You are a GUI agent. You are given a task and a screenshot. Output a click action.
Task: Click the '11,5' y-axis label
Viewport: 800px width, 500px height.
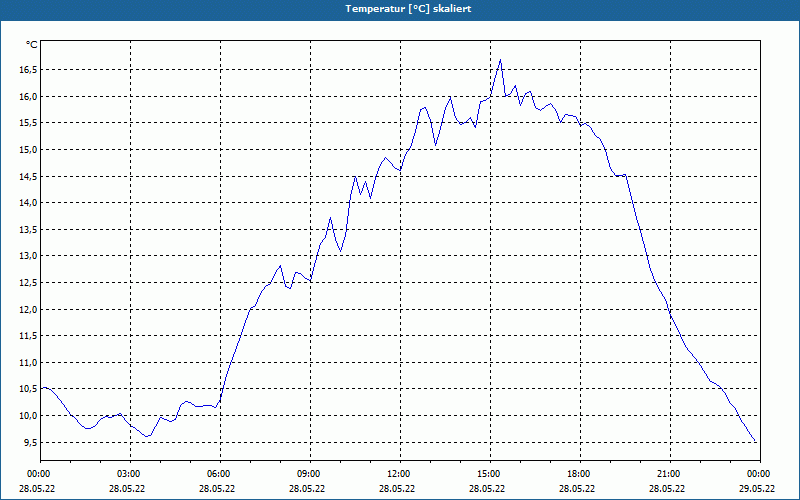click(27, 336)
